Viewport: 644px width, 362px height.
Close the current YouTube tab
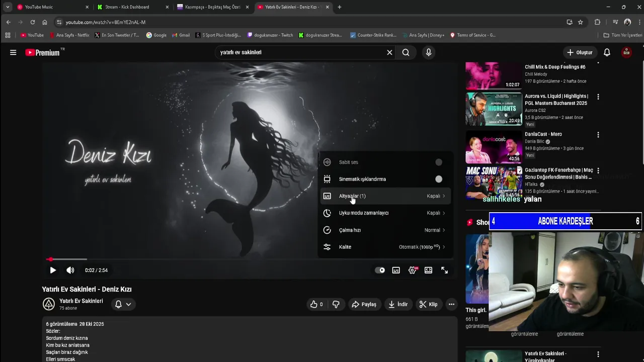(x=328, y=7)
